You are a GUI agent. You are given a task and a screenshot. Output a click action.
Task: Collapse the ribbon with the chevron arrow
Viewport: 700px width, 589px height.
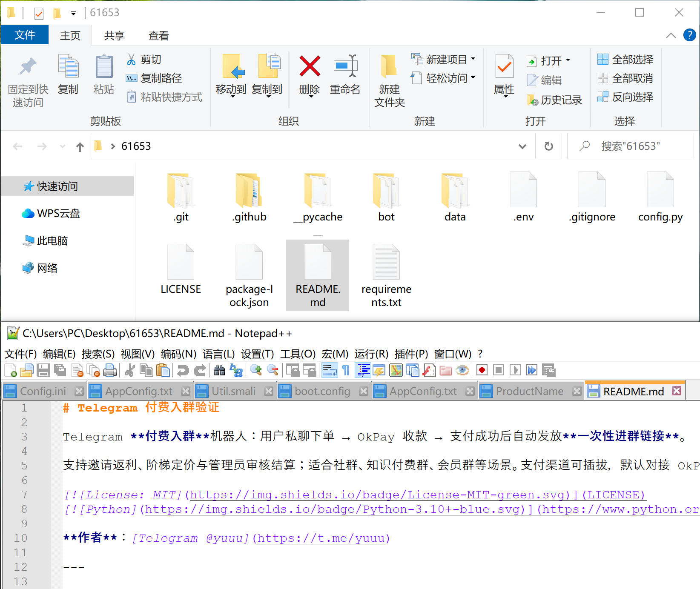(671, 35)
